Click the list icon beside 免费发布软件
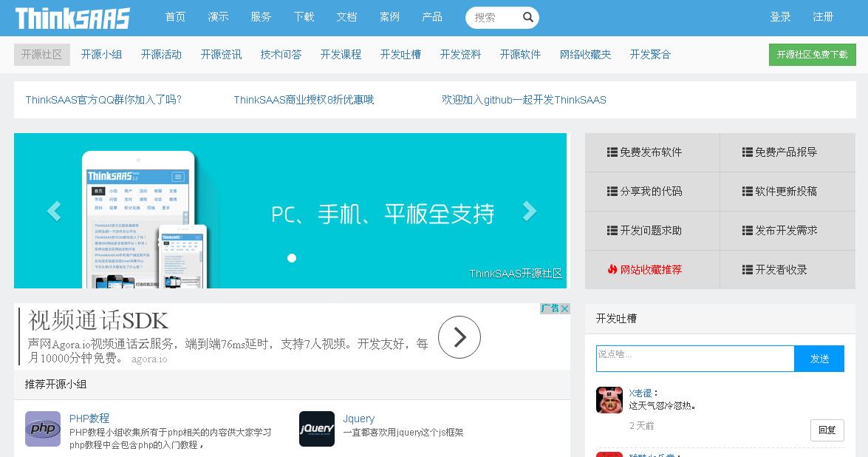This screenshot has height=457, width=868. 612,152
